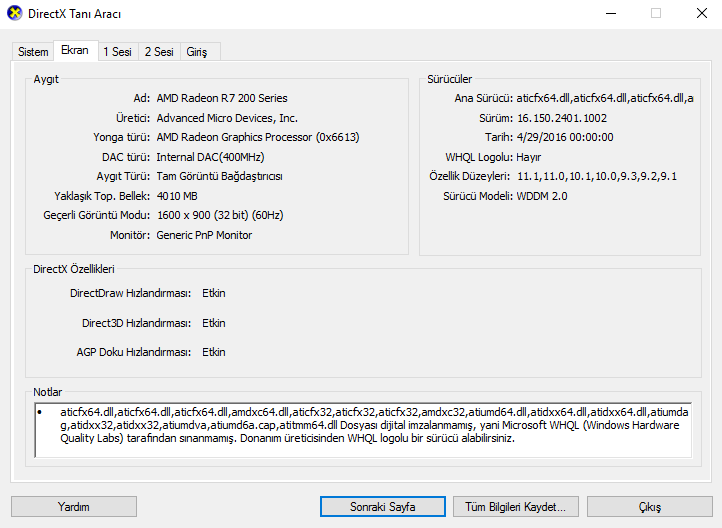
Task: Click Tüm Bilgileri Kaydet button
Action: [516, 506]
